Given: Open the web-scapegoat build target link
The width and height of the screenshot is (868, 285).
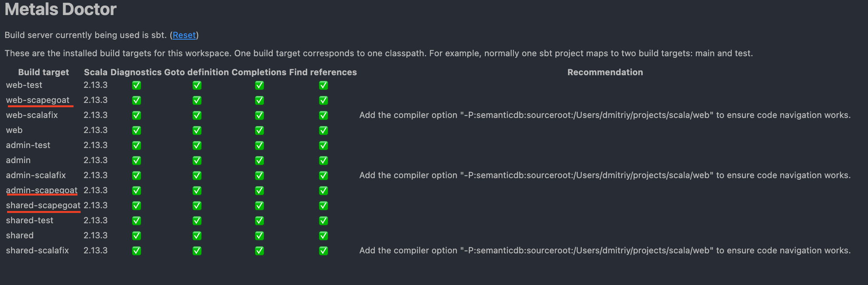Looking at the screenshot, I should pos(39,100).
